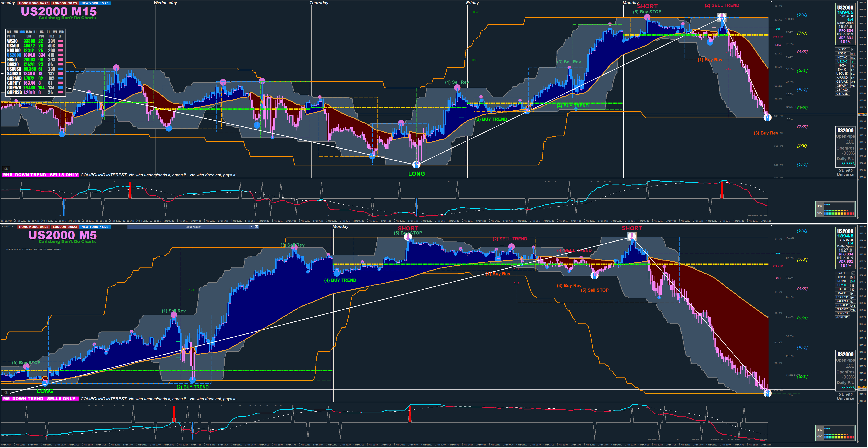Select M30 timeframe tab in pairs table
This screenshot has width=868, height=448.
[x=29, y=32]
